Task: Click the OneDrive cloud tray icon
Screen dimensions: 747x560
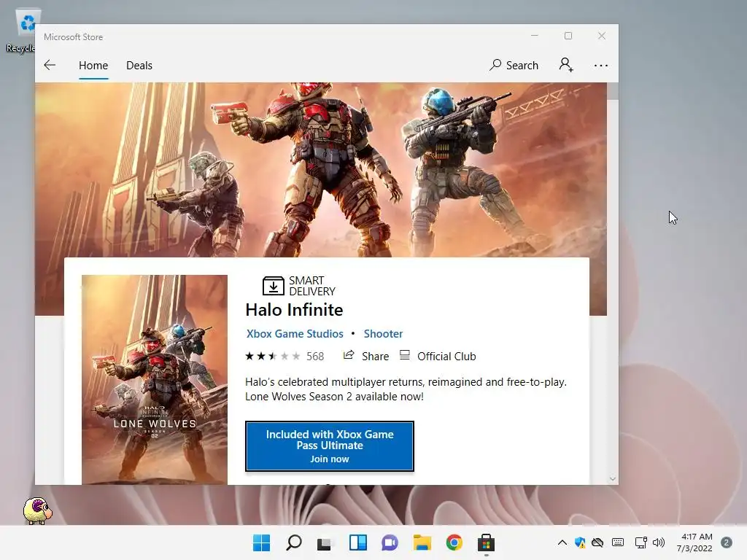Action: pos(597,542)
